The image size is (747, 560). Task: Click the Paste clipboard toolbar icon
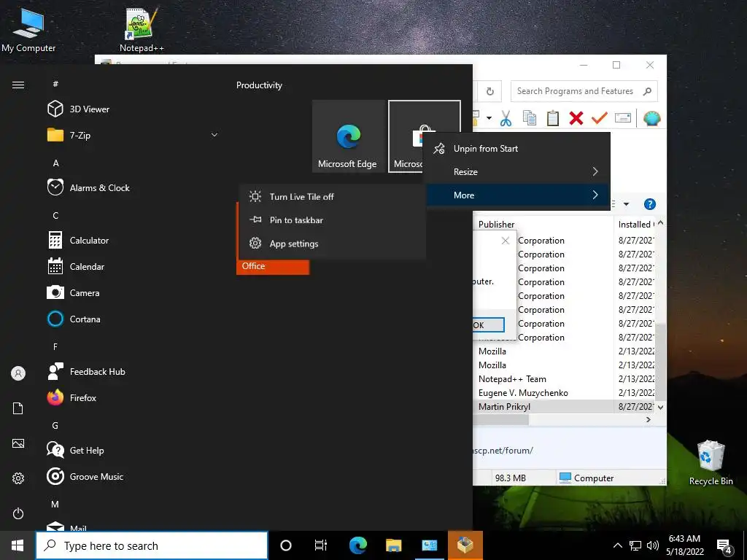pyautogui.click(x=553, y=118)
